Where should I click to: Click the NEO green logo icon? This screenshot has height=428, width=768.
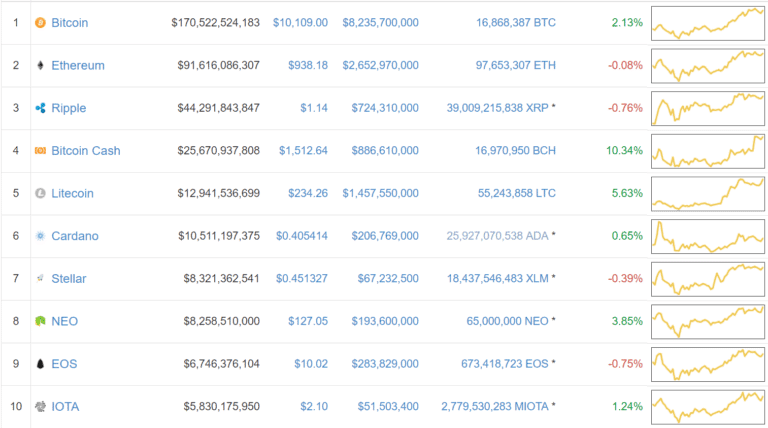pos(40,321)
